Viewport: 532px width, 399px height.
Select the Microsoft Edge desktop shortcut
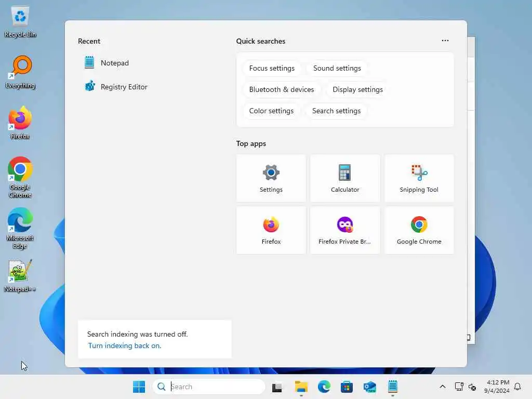click(20, 228)
